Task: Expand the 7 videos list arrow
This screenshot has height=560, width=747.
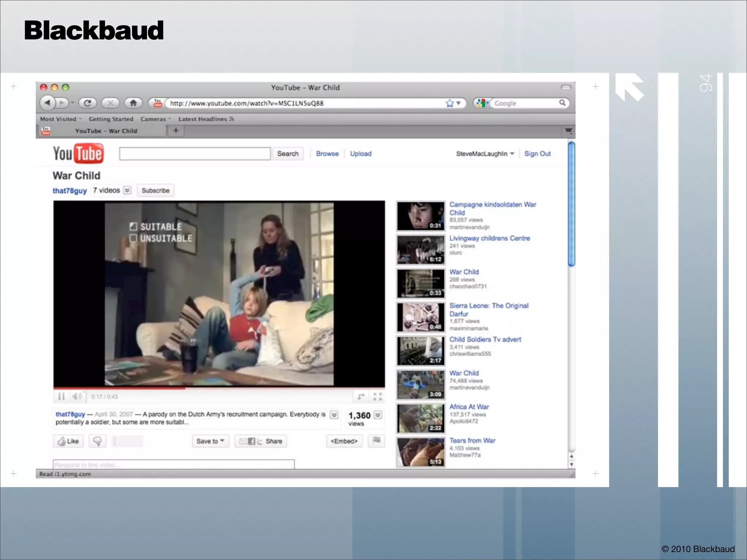Action: pos(127,190)
